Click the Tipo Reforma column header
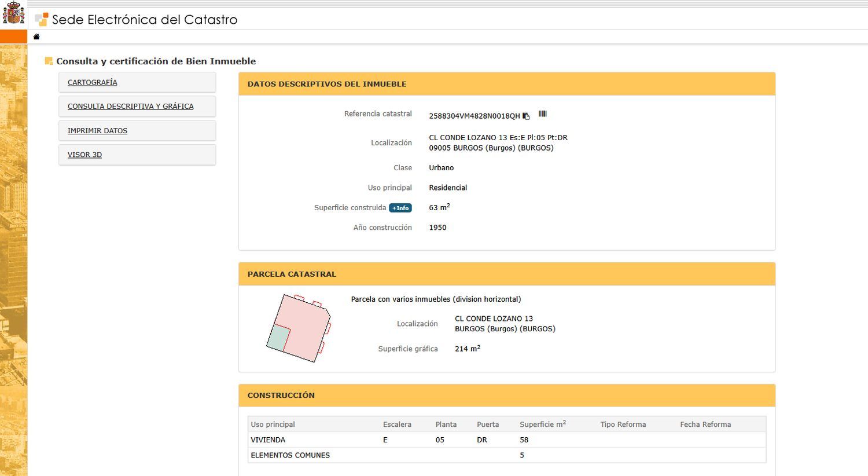 pos(623,424)
